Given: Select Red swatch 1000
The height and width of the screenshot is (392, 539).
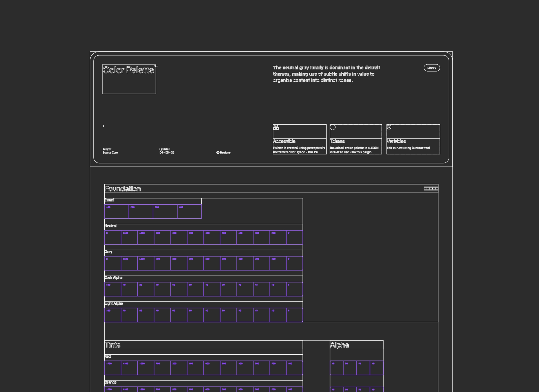Looking at the screenshot, I should coord(146,368).
